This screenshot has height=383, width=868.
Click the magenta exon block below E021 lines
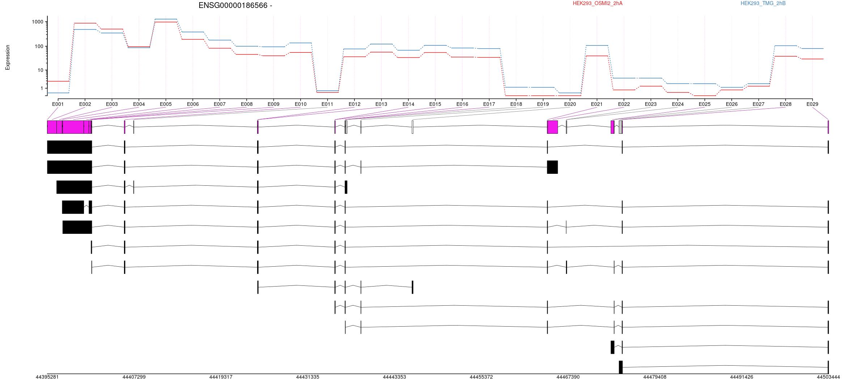pos(552,127)
